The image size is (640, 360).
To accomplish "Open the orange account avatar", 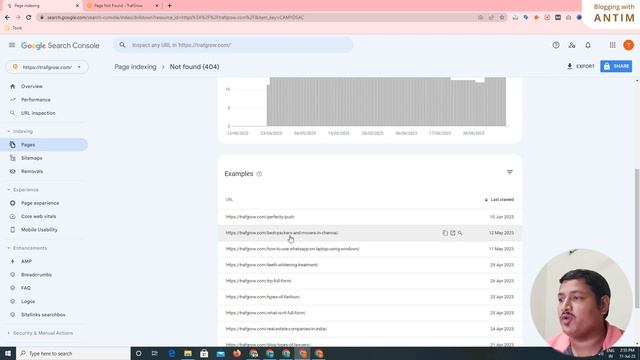I will coord(628,45).
